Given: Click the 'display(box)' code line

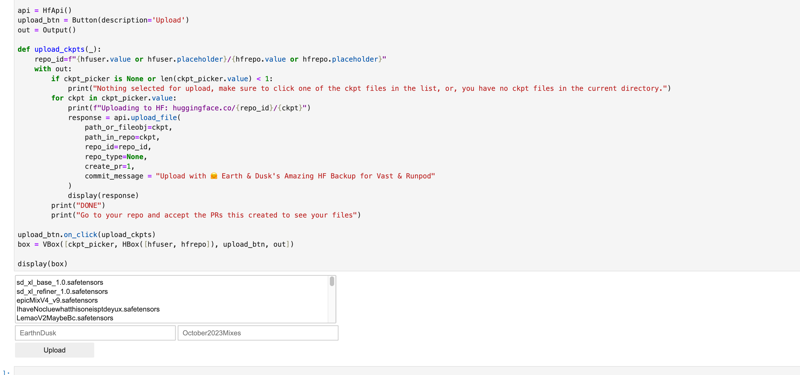Looking at the screenshot, I should (x=43, y=264).
